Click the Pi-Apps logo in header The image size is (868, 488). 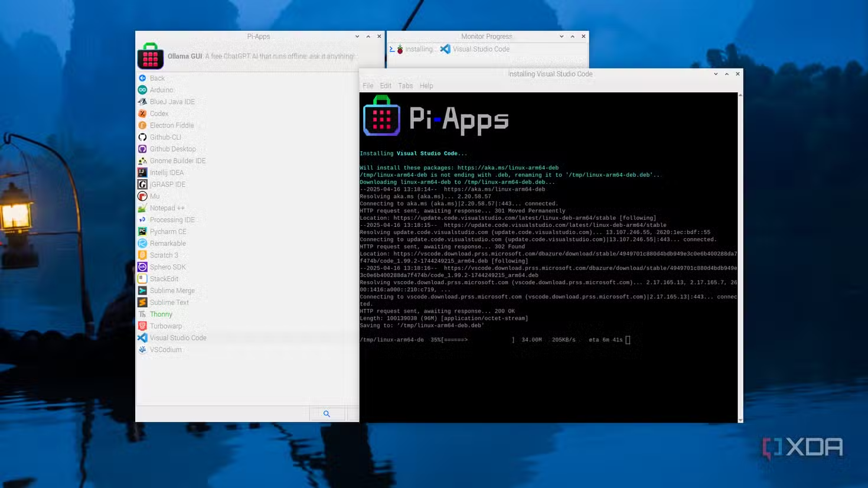tap(150, 56)
